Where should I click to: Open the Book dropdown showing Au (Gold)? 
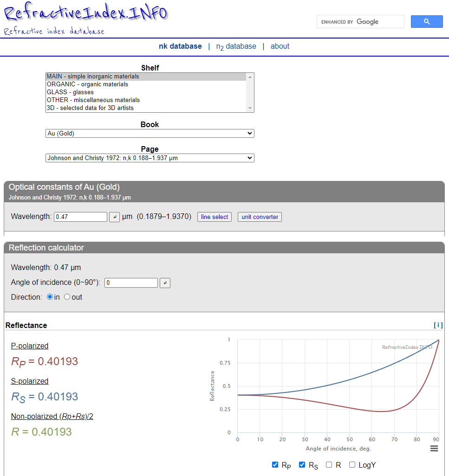(x=150, y=133)
